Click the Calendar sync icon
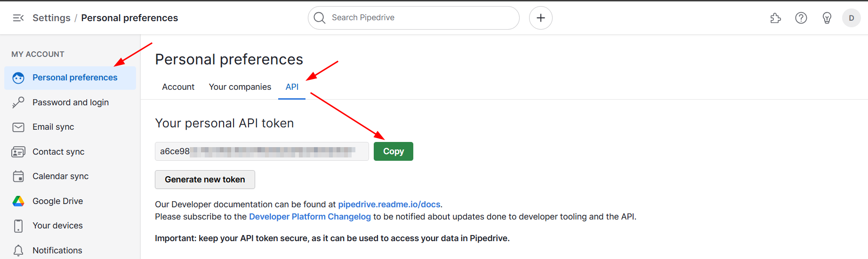This screenshot has width=868, height=259. coord(18,176)
